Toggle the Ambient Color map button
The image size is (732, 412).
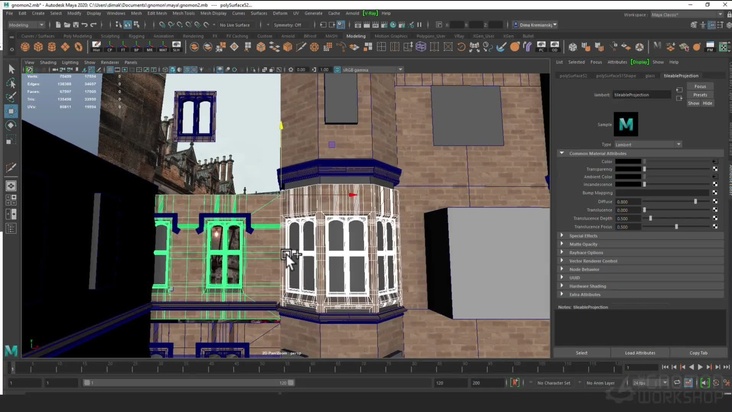tap(715, 177)
